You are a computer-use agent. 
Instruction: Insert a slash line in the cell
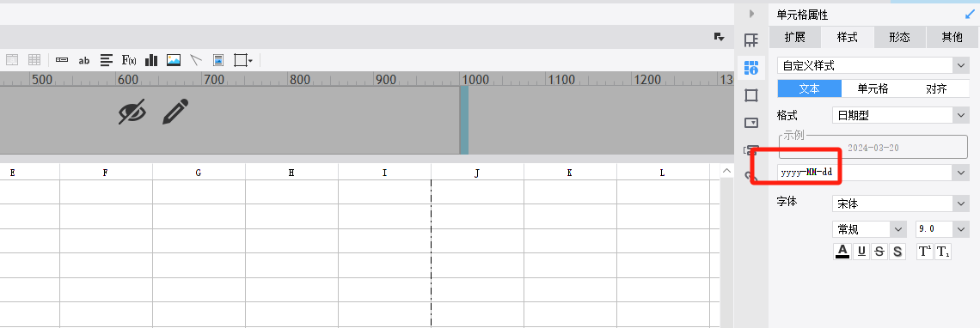point(196,60)
